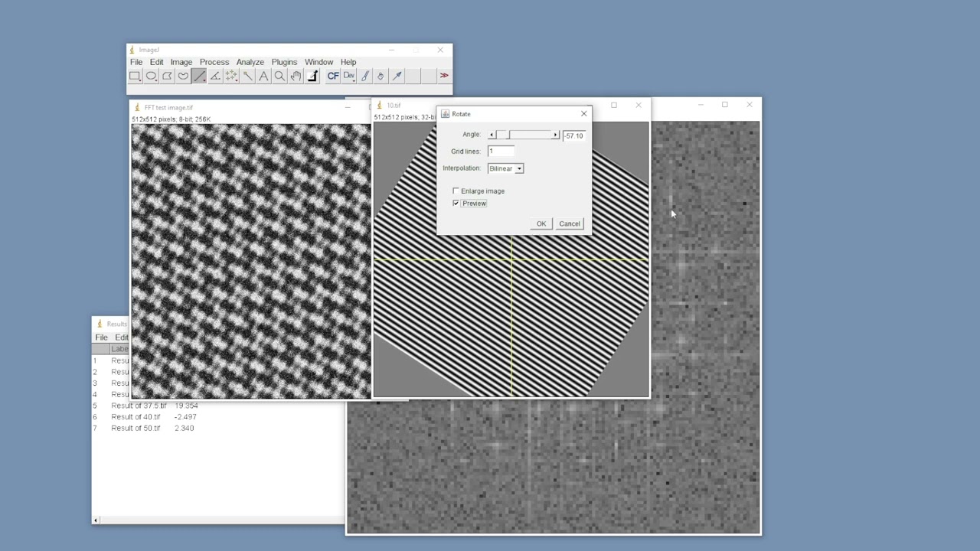Cancel the Rotate dialog
The height and width of the screenshot is (551, 980).
570,223
